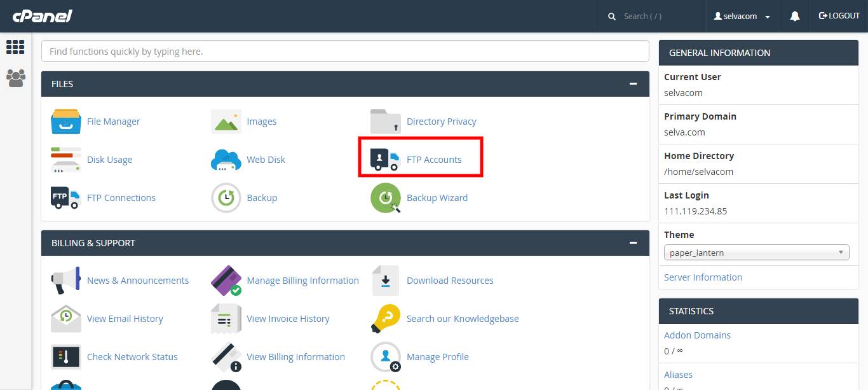Click the FTP Accounts truck icon
This screenshot has height=390, width=868.
tap(386, 160)
